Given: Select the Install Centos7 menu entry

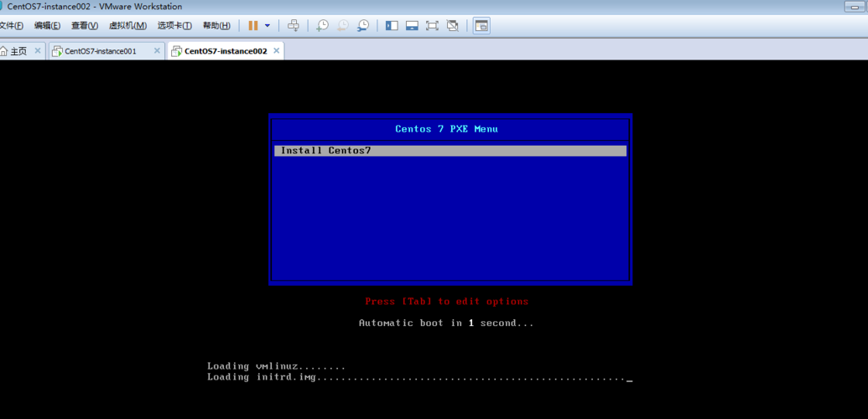Looking at the screenshot, I should coord(450,151).
